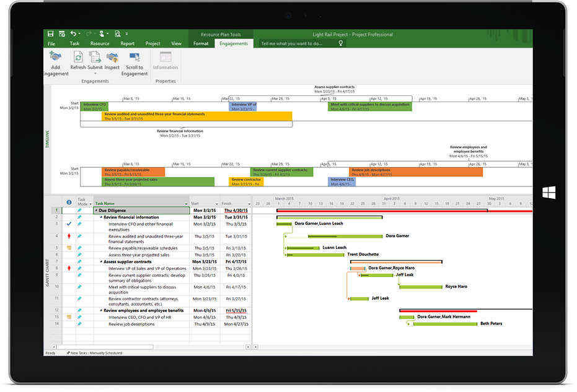
Task: Click the red overallocated indicator on row 4
Action: pyautogui.click(x=69, y=236)
